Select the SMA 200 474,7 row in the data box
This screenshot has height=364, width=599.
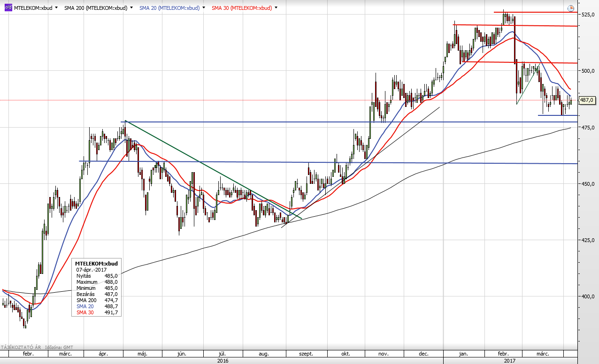point(97,300)
